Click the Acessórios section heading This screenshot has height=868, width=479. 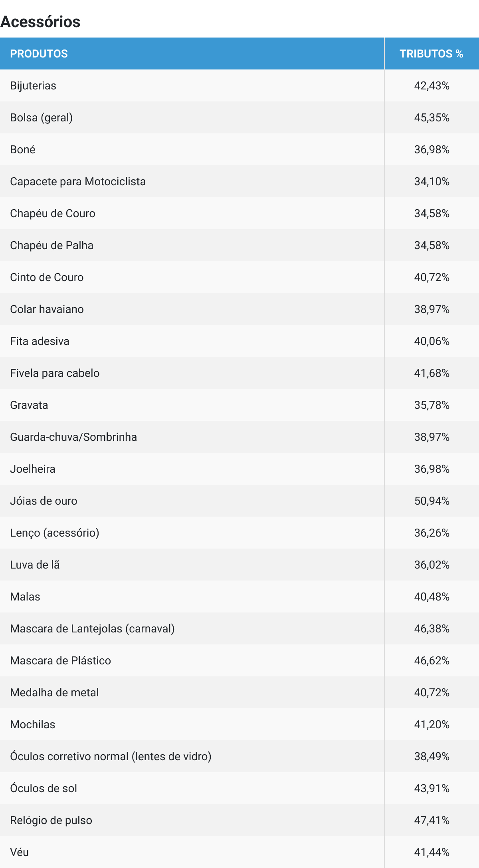point(40,22)
